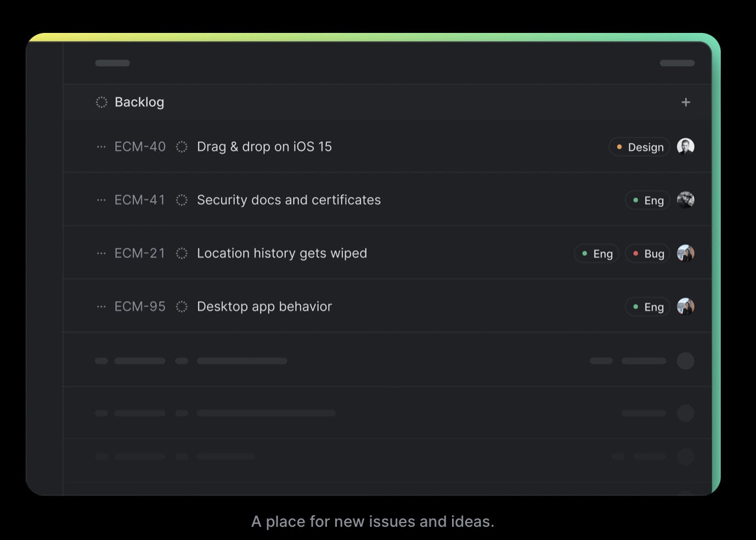The height and width of the screenshot is (540, 756).
Task: Click the Design label on ECM-40
Action: point(639,147)
